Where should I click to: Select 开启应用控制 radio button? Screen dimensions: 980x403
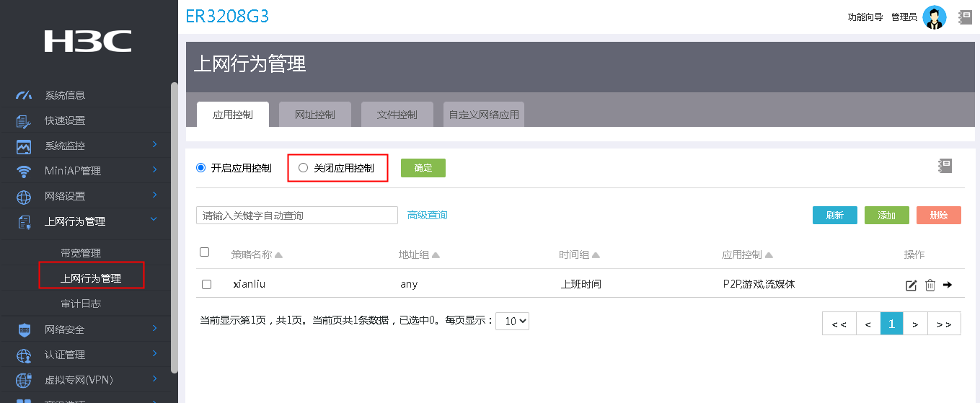point(201,168)
